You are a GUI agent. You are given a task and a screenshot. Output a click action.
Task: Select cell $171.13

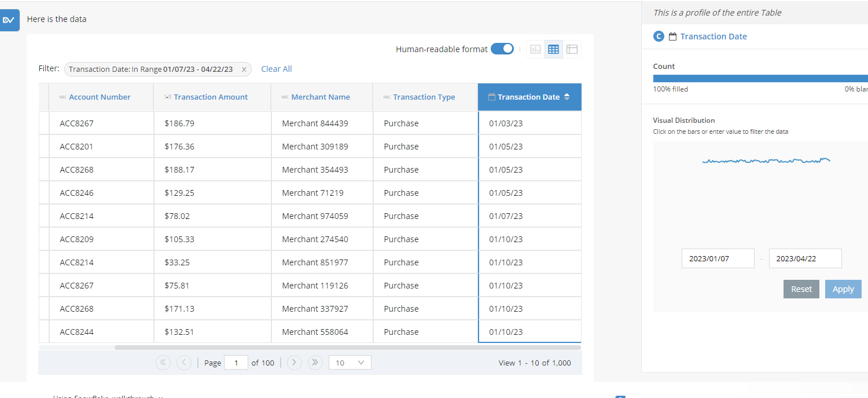tap(212, 309)
